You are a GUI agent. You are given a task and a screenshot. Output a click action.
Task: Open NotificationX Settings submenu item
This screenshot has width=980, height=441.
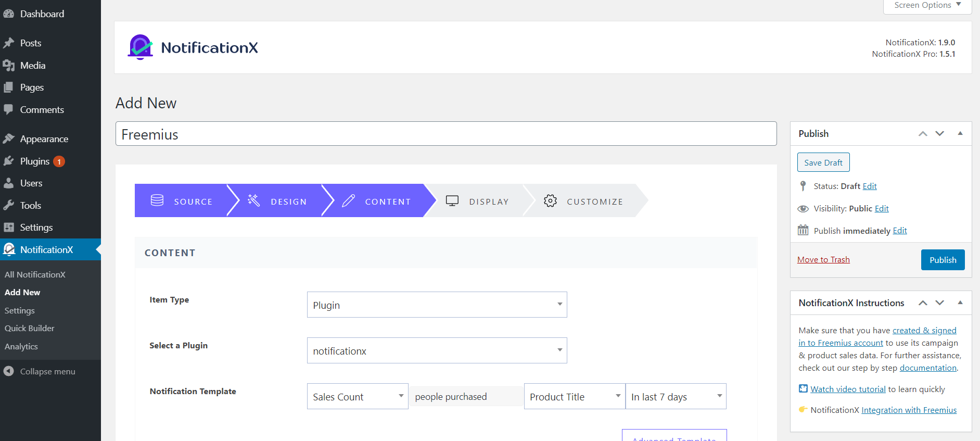coord(20,310)
